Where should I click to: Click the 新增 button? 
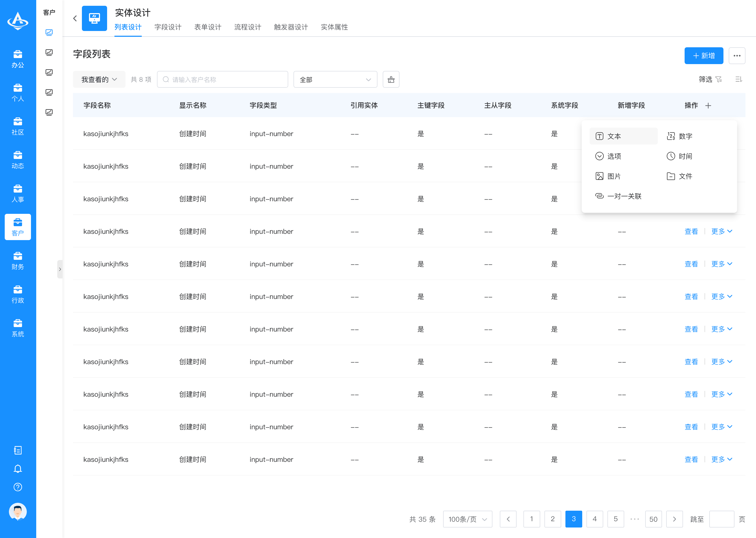tap(704, 56)
